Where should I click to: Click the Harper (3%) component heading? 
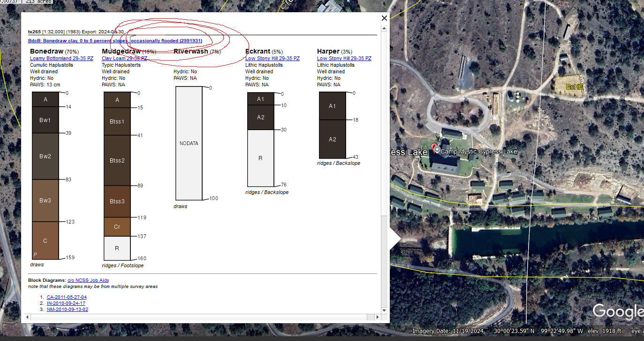tap(334, 51)
